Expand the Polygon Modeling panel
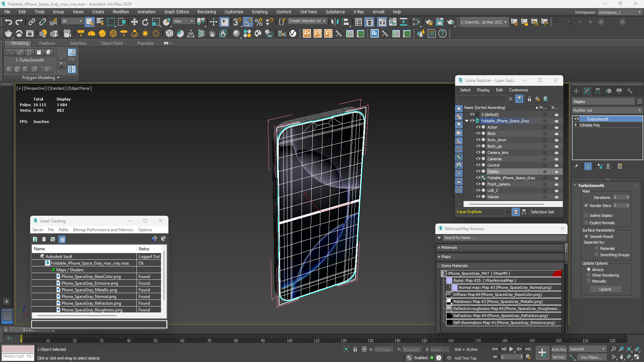Screen dimensions: 644x362 pyautogui.click(x=41, y=78)
